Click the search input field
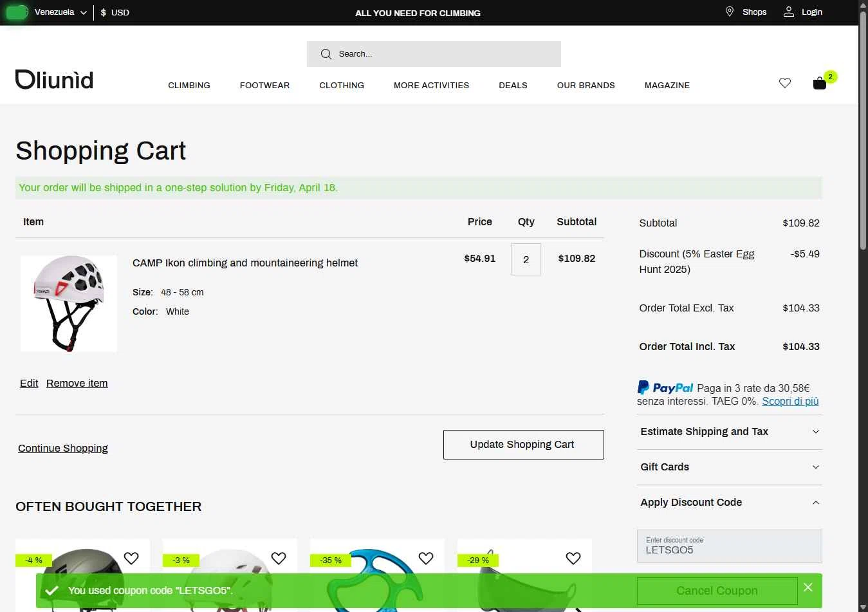This screenshot has height=612, width=868. pos(434,54)
